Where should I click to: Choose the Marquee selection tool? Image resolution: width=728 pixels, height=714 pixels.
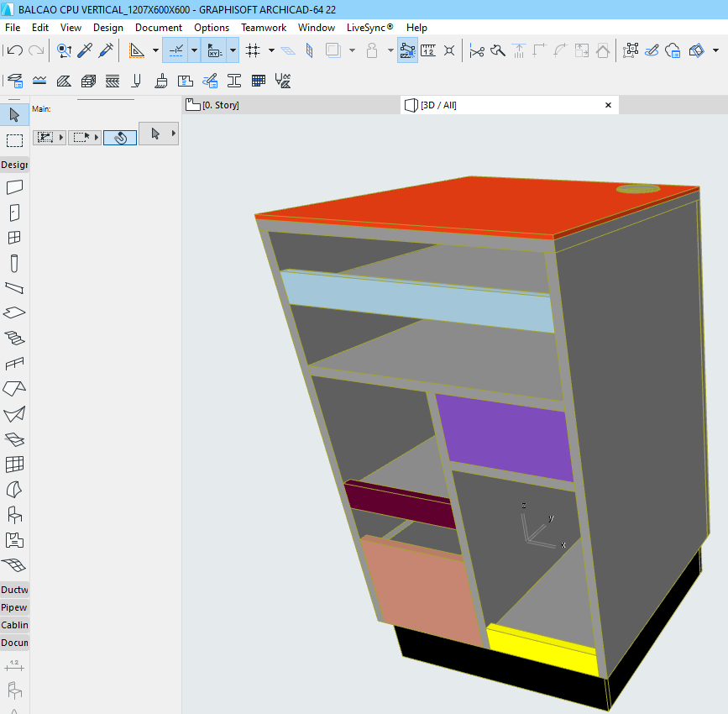tap(14, 140)
